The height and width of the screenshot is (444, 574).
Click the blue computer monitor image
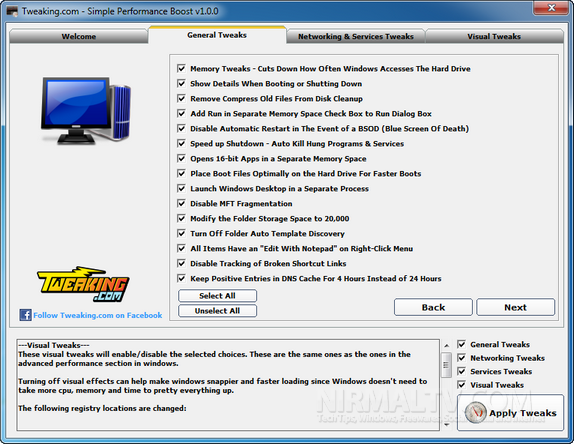pos(86,110)
